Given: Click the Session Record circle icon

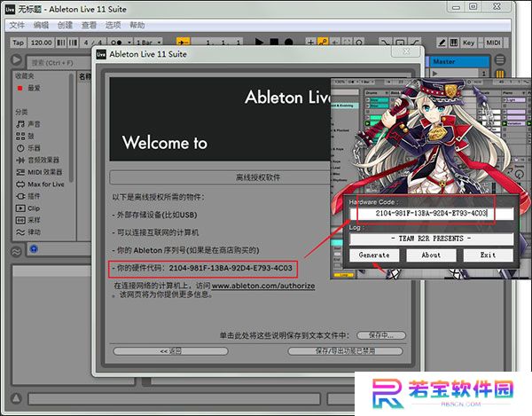Looking at the screenshot, I should pyautogui.click(x=359, y=42).
